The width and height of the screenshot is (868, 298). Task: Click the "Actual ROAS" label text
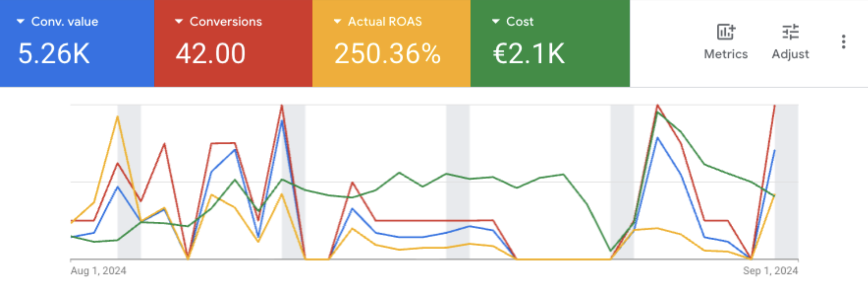[x=385, y=22]
